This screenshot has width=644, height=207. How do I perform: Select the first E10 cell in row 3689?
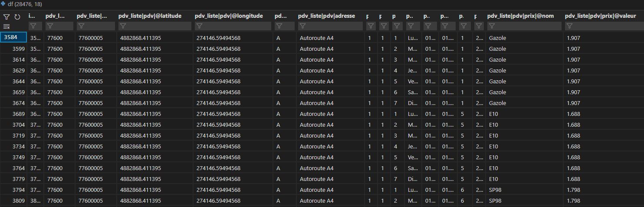493,114
